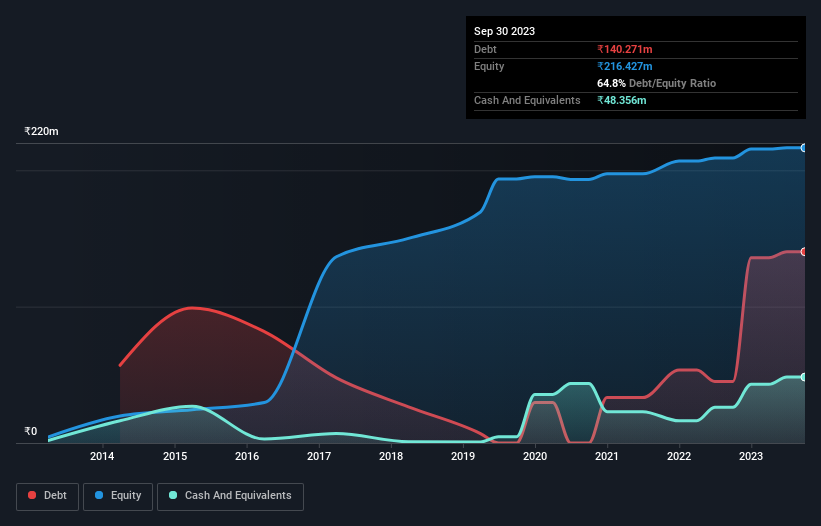Select the teal Cash endpoint marker

(804, 377)
